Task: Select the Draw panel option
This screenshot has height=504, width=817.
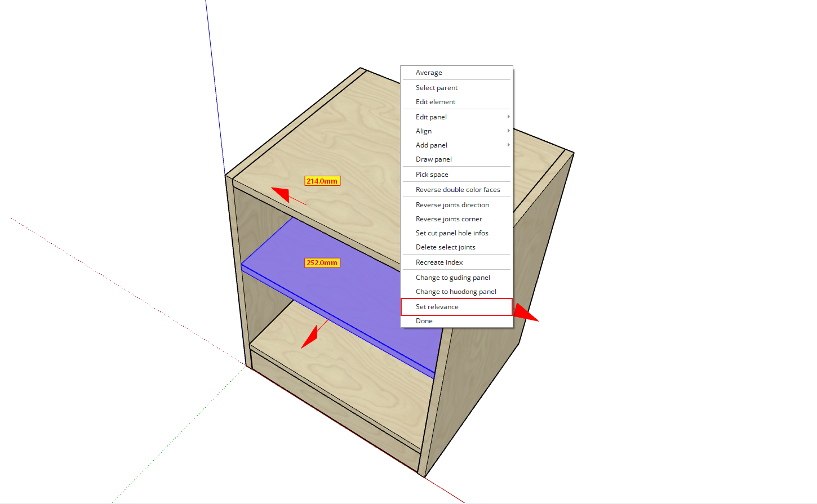Action: point(434,159)
